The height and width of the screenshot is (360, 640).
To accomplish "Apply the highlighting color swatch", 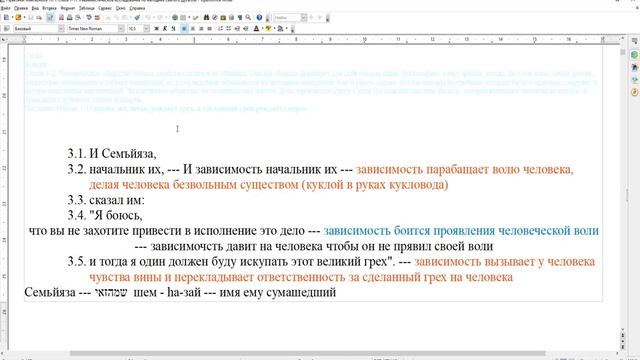I will [x=268, y=29].
